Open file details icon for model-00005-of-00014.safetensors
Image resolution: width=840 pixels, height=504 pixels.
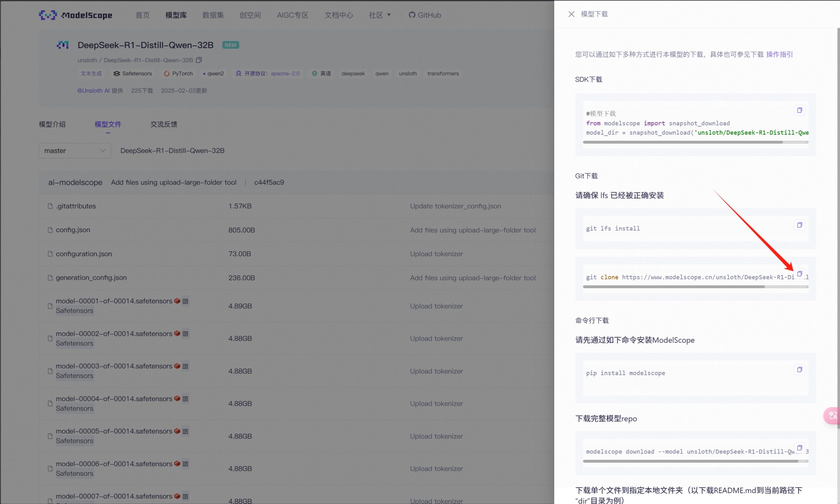pyautogui.click(x=185, y=431)
